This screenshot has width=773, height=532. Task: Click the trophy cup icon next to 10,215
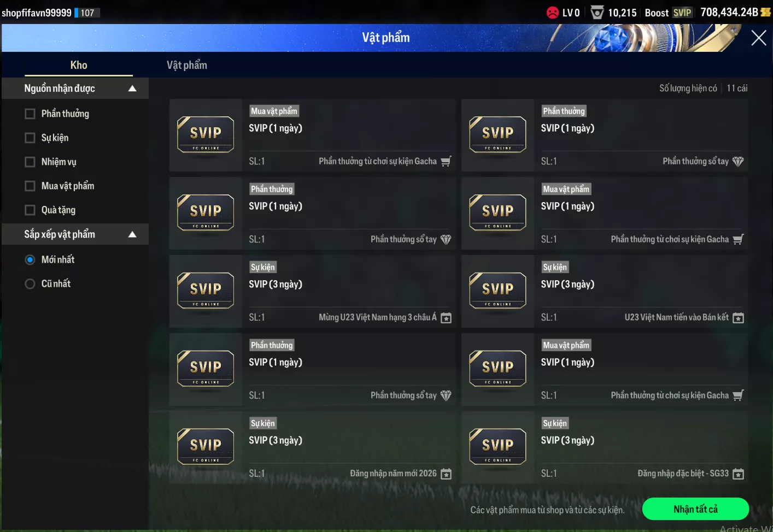coord(597,12)
